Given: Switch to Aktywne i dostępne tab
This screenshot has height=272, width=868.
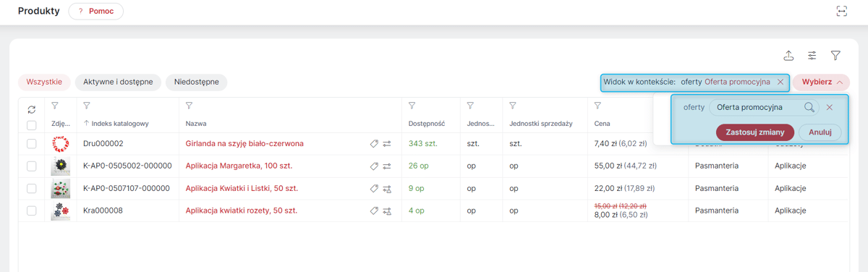Looking at the screenshot, I should [x=119, y=82].
